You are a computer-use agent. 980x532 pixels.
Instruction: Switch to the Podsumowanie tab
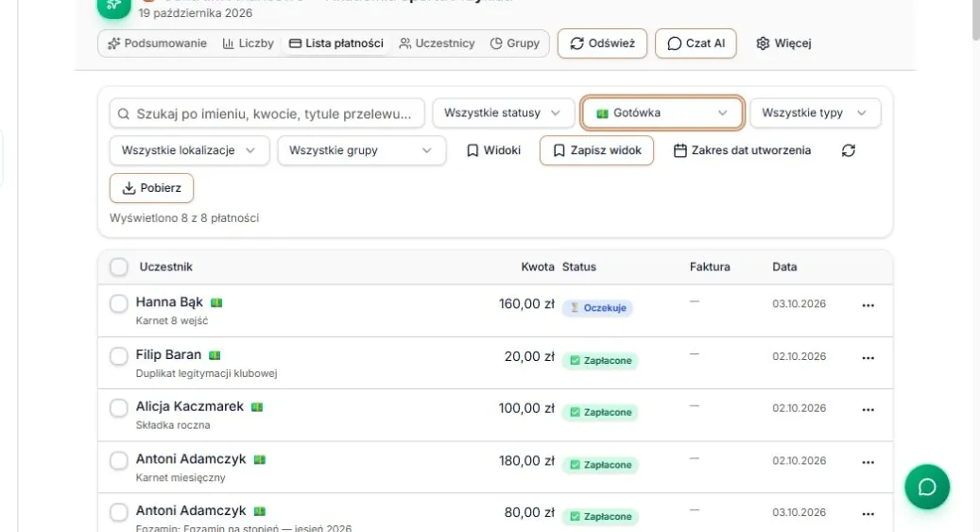point(157,43)
